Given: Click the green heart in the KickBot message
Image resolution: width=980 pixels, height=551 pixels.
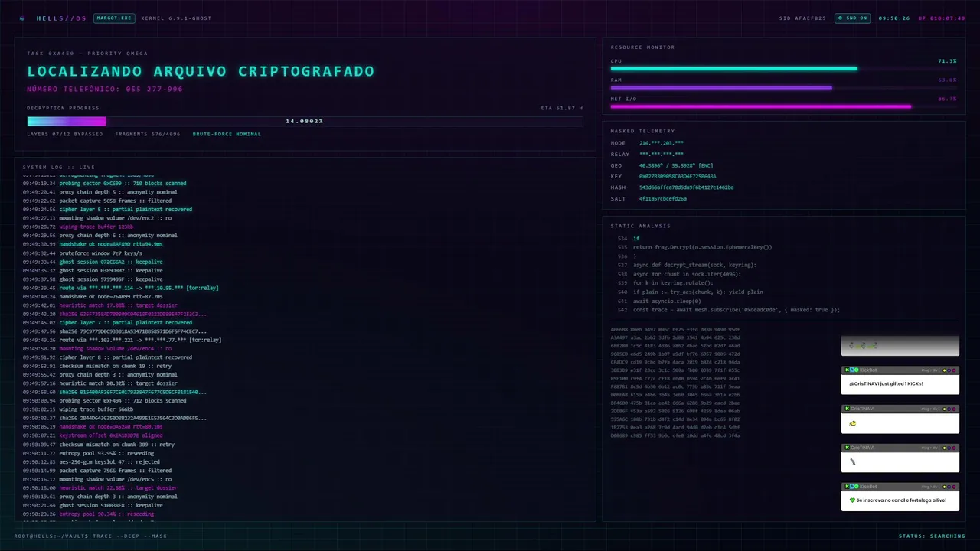Looking at the screenshot, I should click(x=852, y=500).
